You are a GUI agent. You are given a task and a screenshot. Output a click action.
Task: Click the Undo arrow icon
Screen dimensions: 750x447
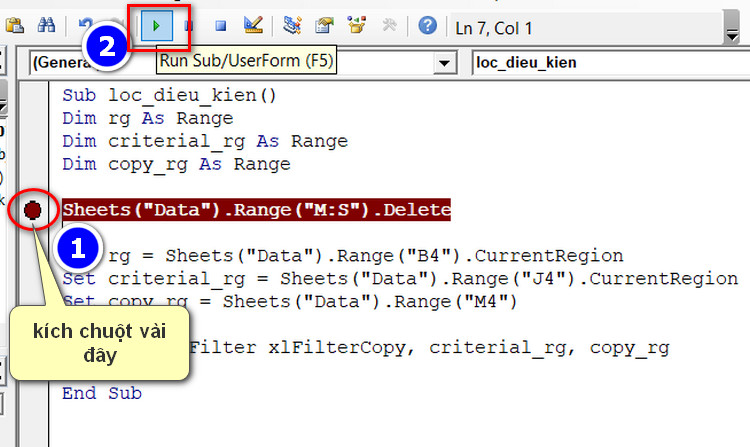(86, 25)
